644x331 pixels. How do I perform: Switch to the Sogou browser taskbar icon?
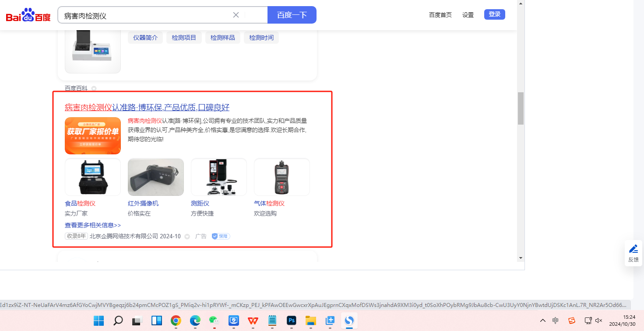pos(349,321)
